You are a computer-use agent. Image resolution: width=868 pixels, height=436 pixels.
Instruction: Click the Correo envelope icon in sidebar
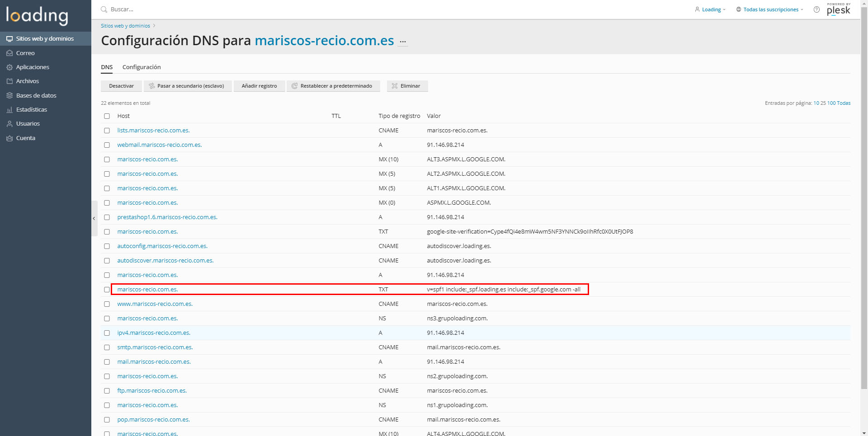[x=9, y=53]
